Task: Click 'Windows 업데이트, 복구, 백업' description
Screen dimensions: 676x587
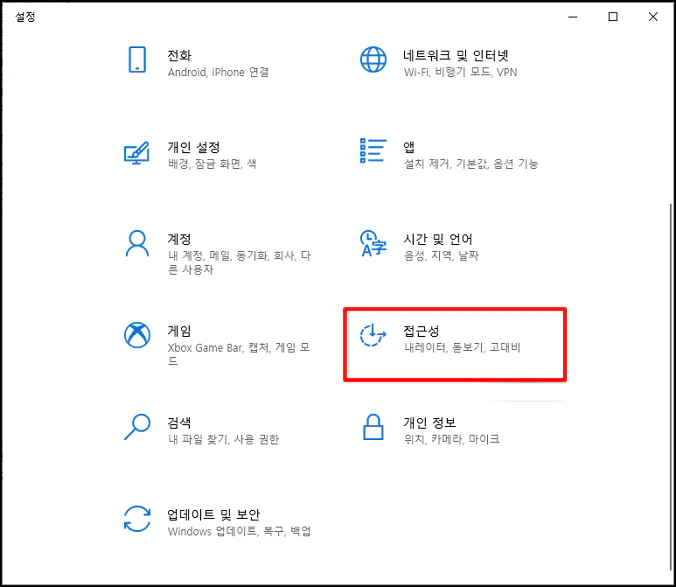Action: click(x=239, y=531)
